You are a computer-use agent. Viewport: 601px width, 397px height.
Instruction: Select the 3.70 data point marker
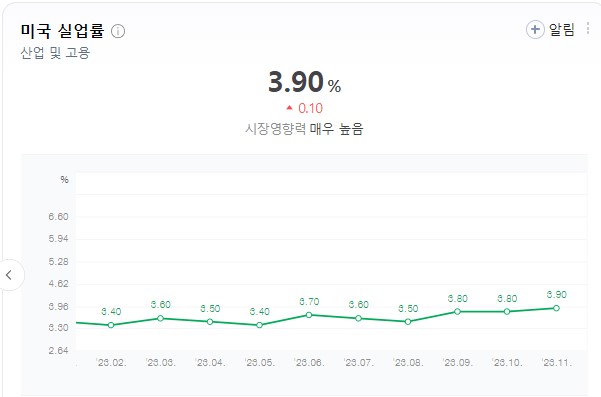309,315
